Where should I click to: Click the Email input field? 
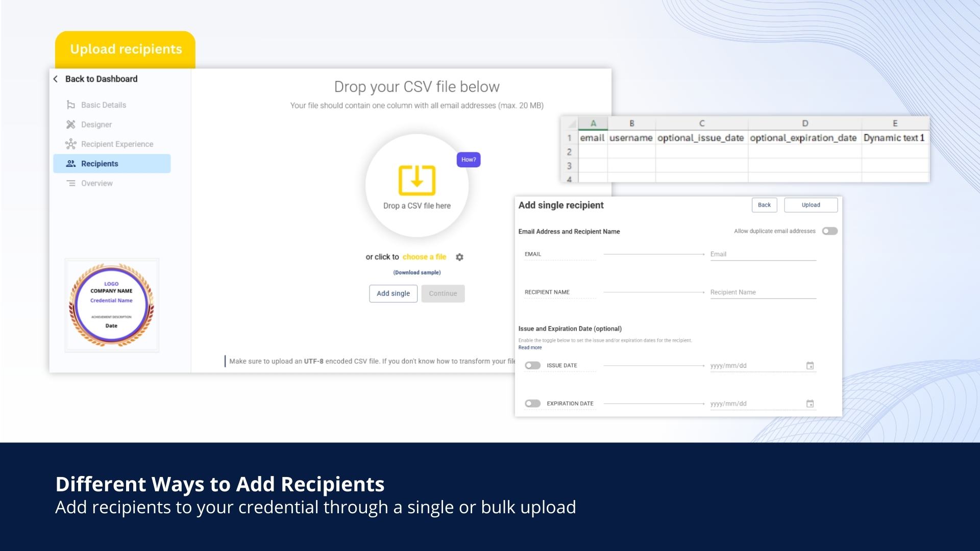(763, 254)
